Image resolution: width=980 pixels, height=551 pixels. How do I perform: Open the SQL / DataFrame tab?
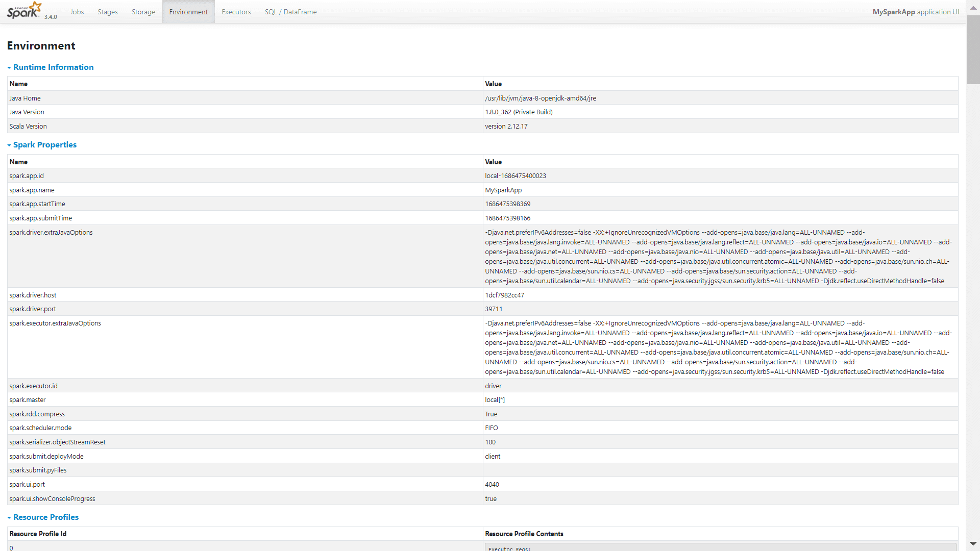(x=290, y=12)
